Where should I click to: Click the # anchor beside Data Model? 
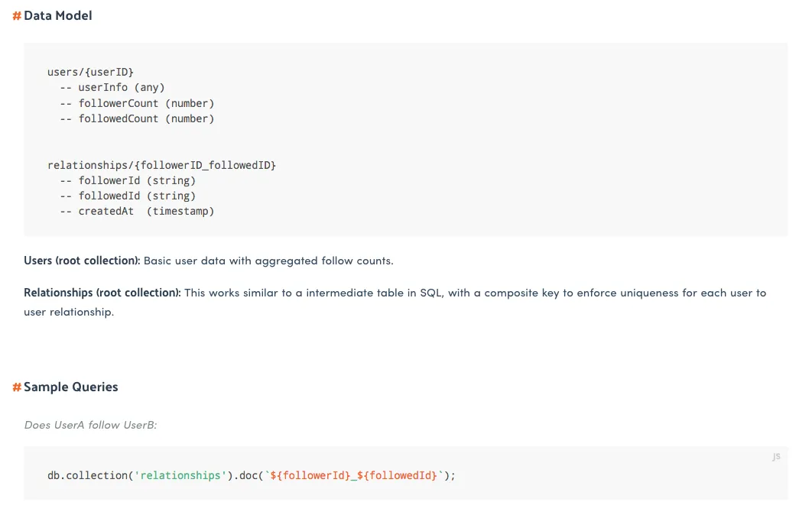tap(17, 15)
